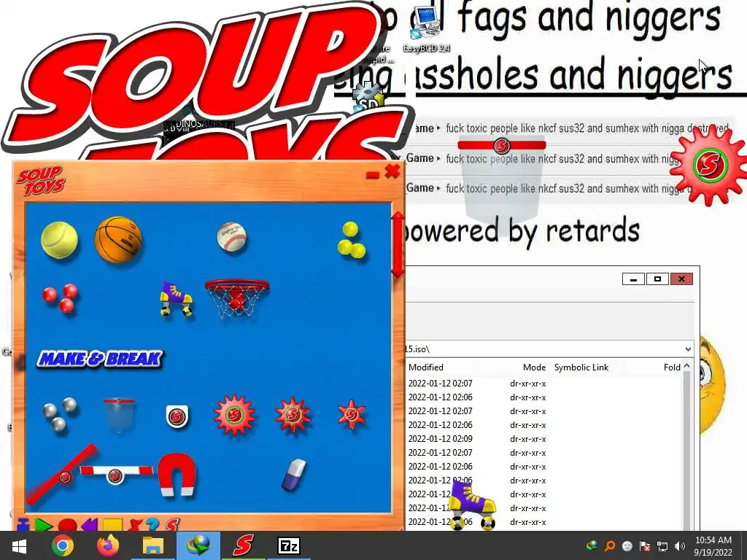Pick the eraser toy

pyautogui.click(x=293, y=474)
